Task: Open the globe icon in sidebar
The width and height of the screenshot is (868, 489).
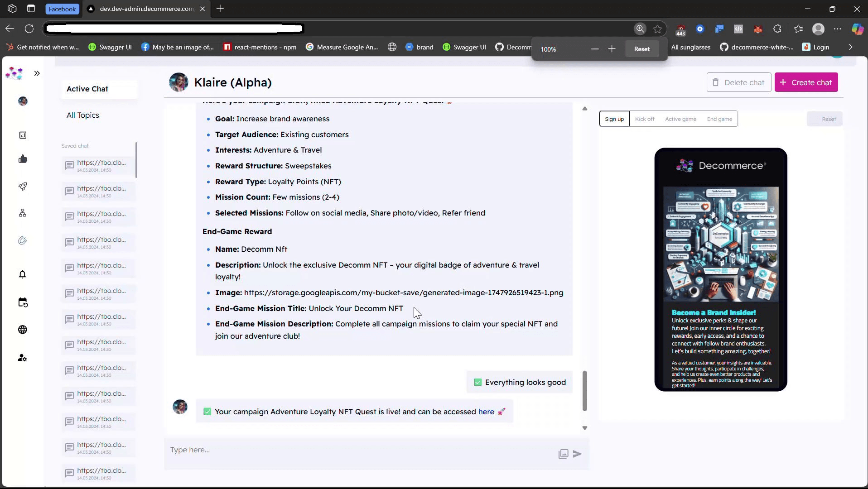Action: point(23,330)
